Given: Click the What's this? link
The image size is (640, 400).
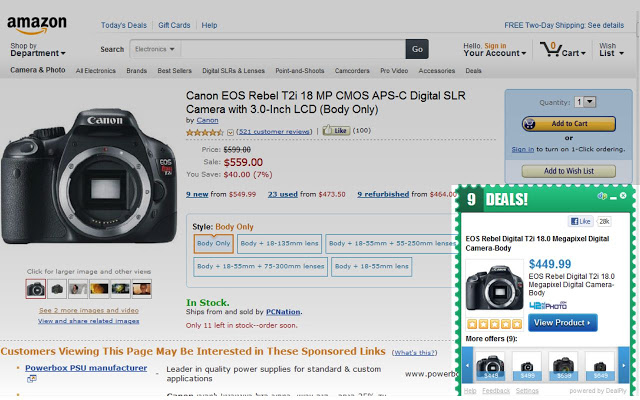Looking at the screenshot, I should coord(414,353).
